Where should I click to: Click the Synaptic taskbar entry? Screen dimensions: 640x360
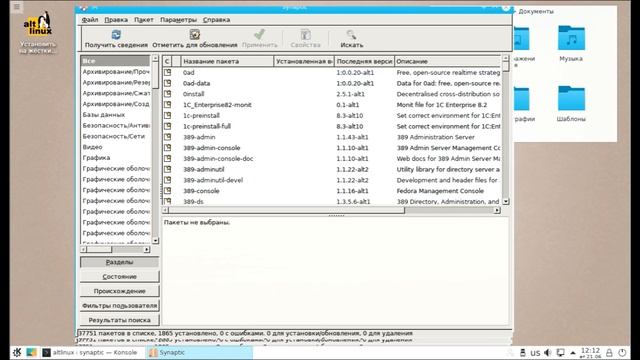point(199,352)
